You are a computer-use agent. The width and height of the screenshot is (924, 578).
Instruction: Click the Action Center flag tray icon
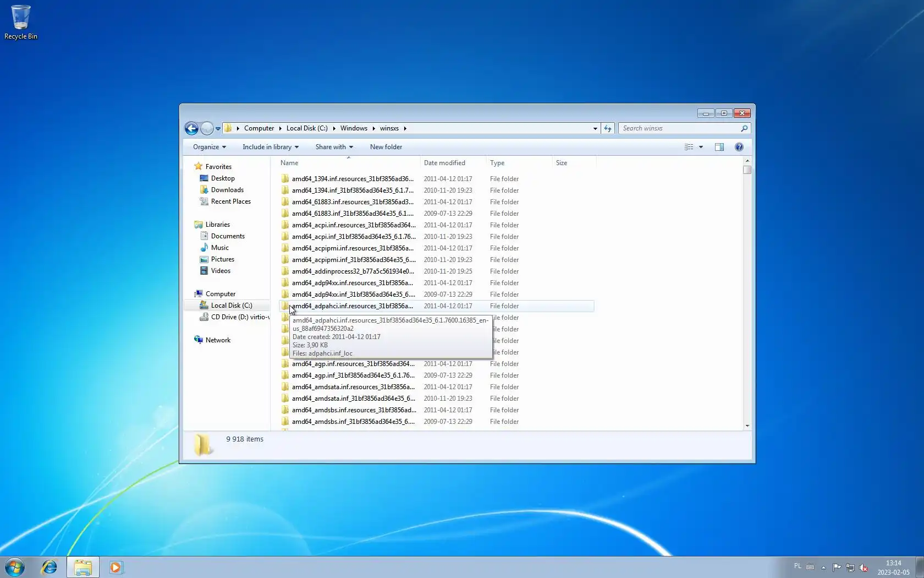837,568
